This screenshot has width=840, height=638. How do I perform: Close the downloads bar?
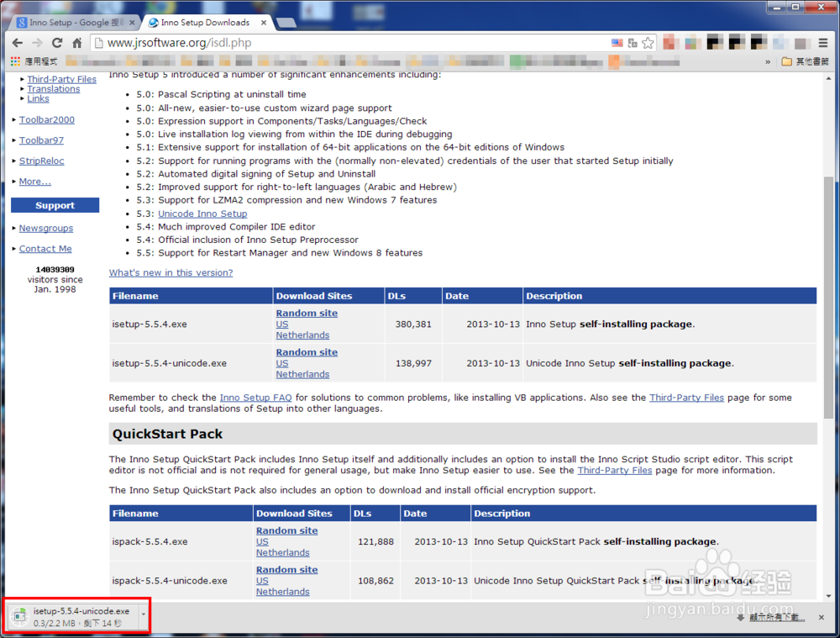tap(822, 618)
